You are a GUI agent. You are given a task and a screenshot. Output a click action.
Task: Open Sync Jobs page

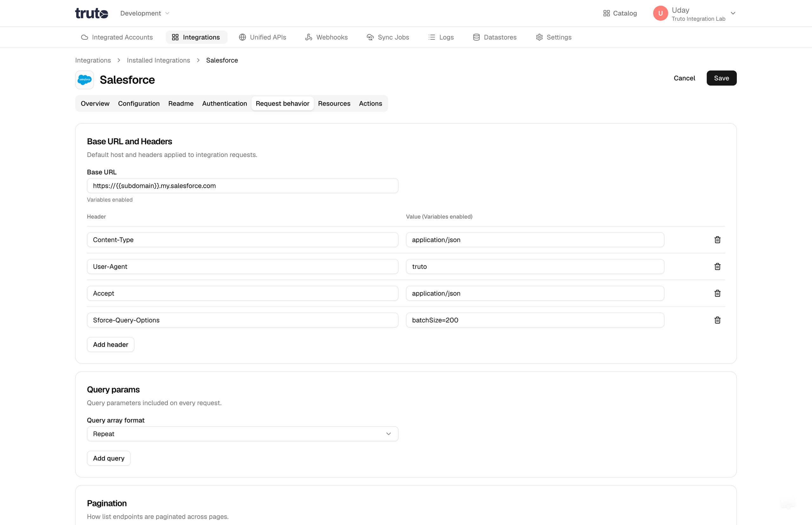pos(388,37)
